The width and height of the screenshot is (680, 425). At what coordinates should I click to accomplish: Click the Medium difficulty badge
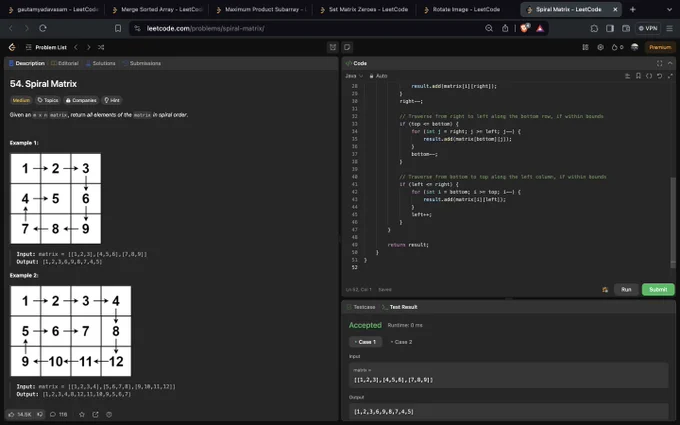click(21, 100)
